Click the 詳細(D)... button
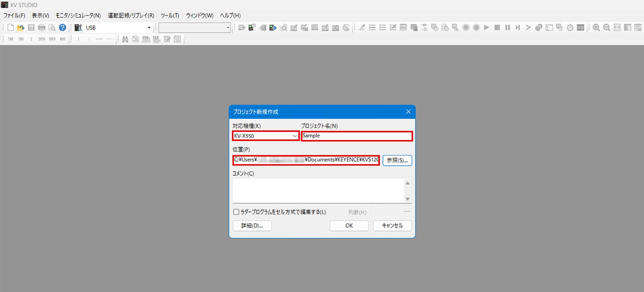 (252, 226)
